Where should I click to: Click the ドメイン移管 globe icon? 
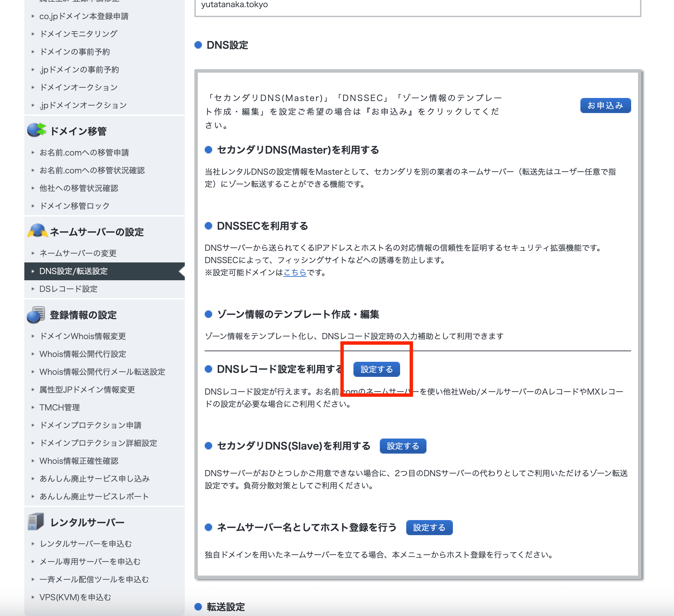point(36,130)
